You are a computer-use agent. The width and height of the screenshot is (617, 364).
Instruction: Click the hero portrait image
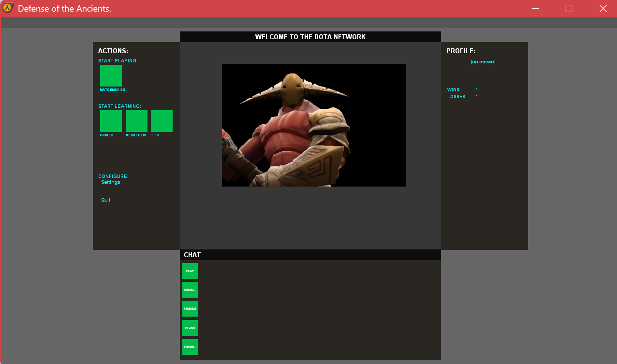[x=314, y=125]
